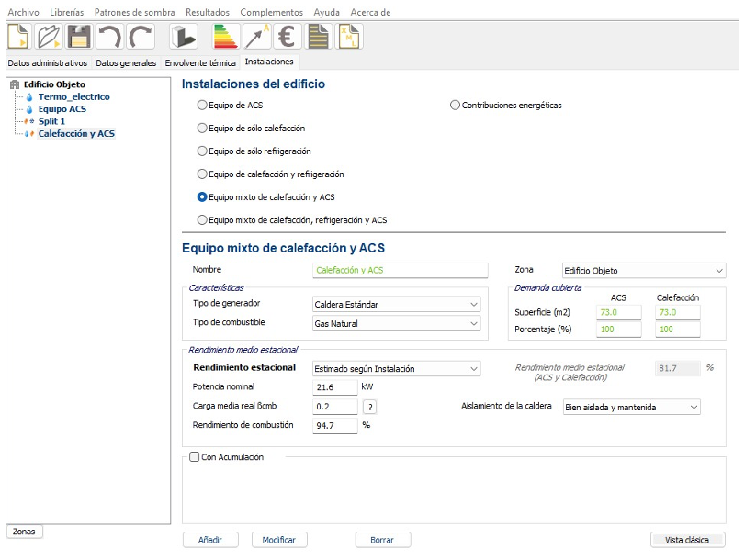
Task: Open the Patrones de sombra menu
Action: coord(135,12)
